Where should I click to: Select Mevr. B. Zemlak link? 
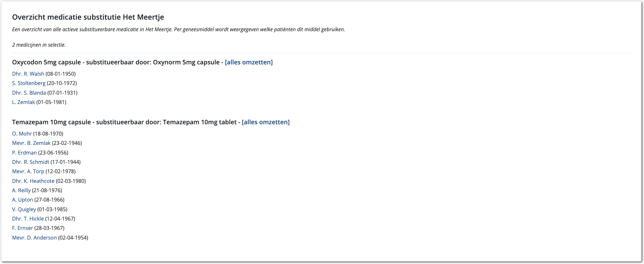(x=31, y=143)
